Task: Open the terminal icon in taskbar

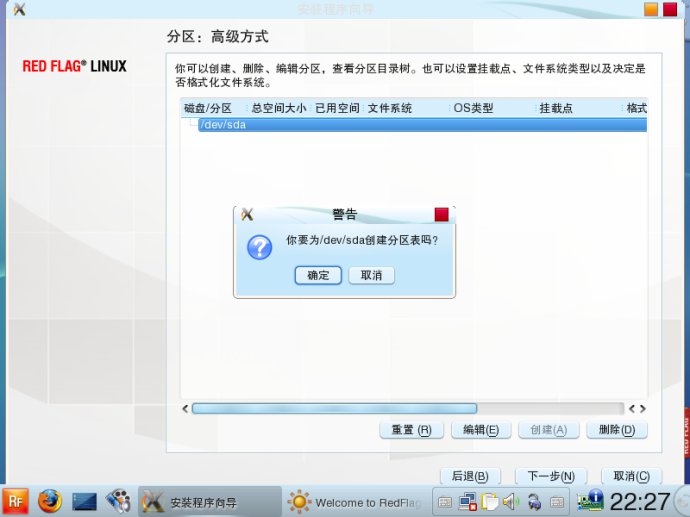Action: click(x=84, y=501)
